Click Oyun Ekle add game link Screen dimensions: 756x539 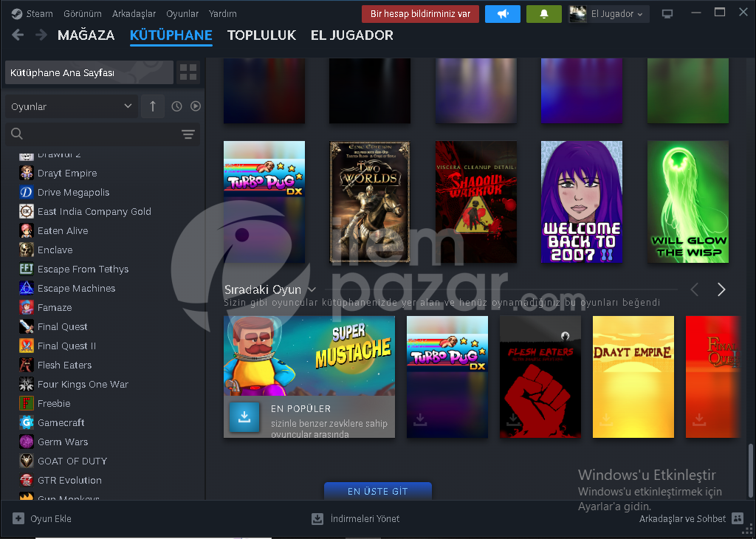[51, 519]
